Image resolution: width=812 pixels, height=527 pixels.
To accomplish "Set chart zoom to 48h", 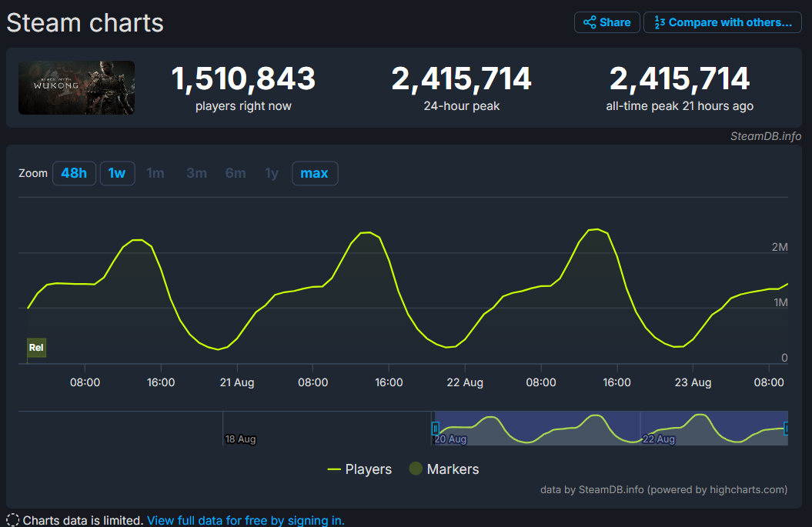I will (x=74, y=173).
